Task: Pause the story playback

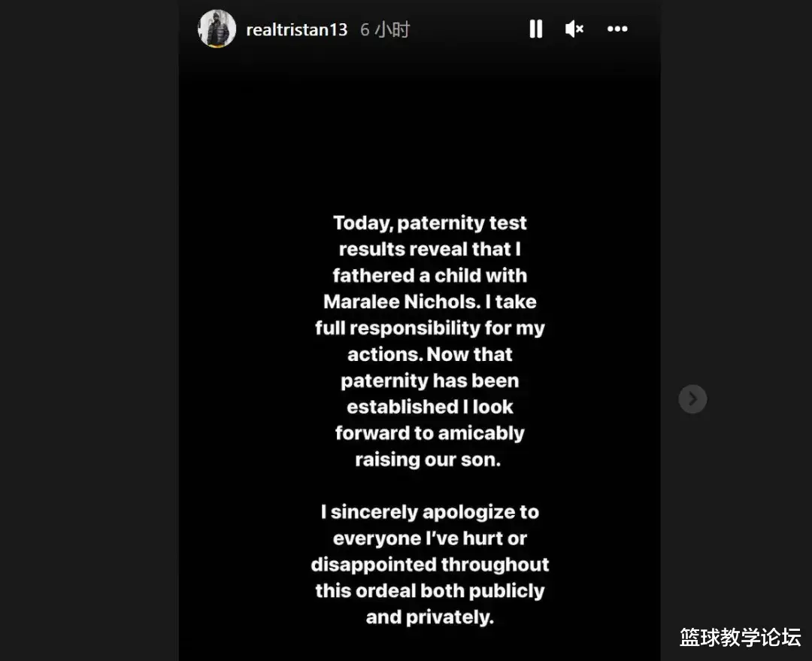Action: point(535,29)
